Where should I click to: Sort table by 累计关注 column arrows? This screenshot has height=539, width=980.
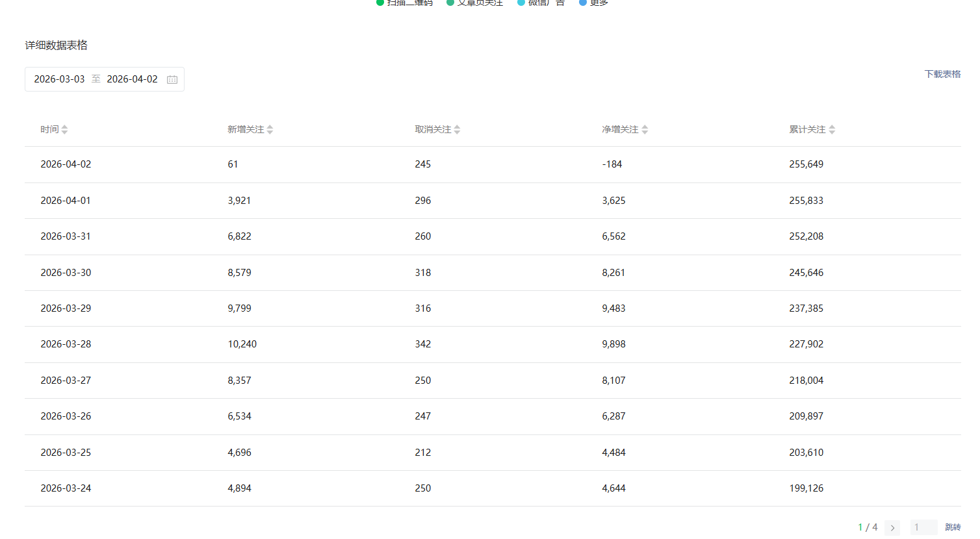coord(832,130)
